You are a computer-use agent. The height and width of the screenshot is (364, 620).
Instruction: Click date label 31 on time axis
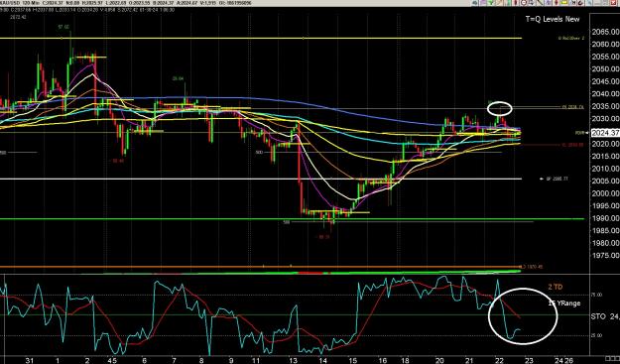(x=29, y=360)
